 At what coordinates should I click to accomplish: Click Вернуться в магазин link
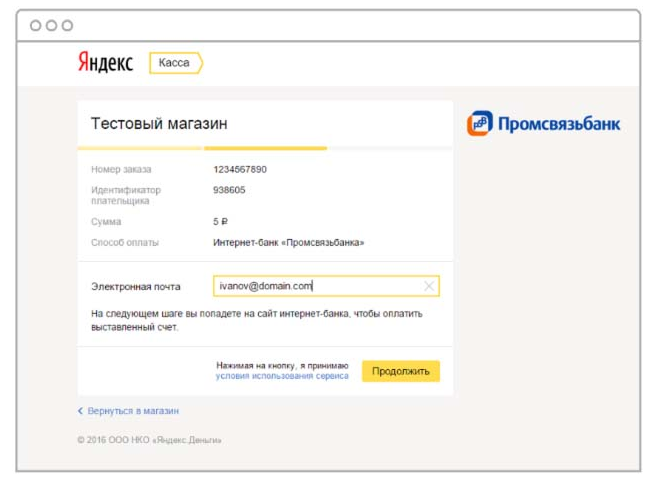(128, 411)
